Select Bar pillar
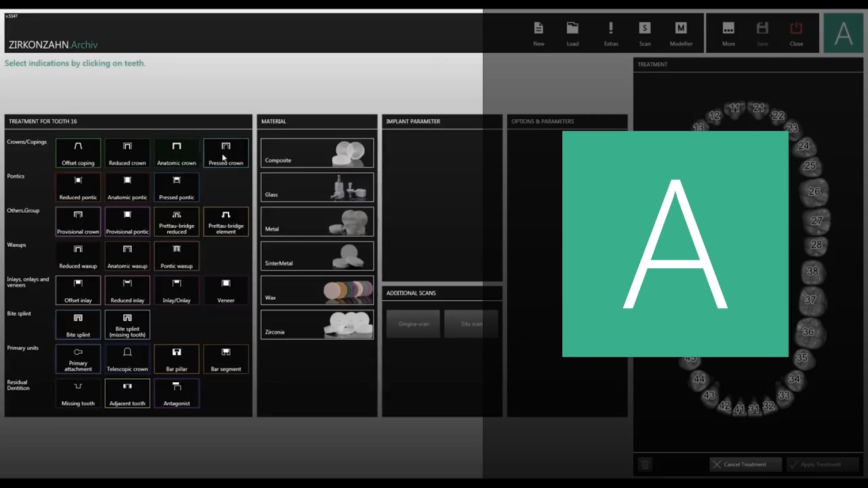This screenshot has height=488, width=868. pyautogui.click(x=176, y=359)
